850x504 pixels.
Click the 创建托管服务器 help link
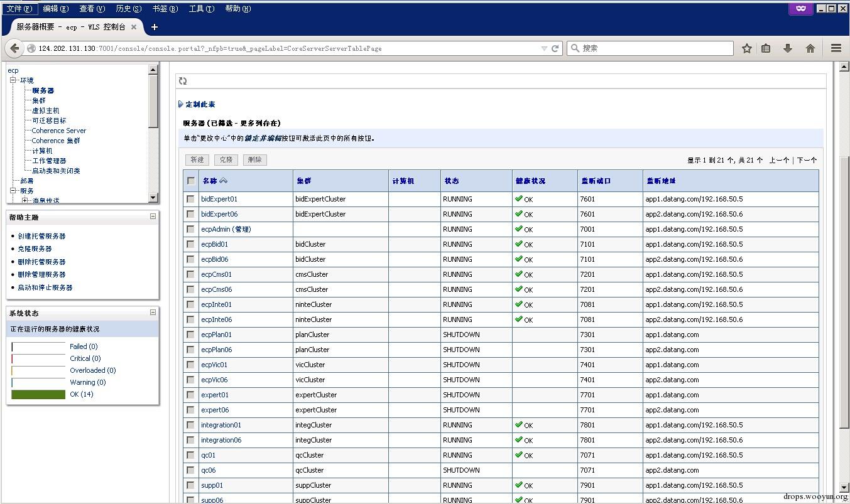(41, 236)
